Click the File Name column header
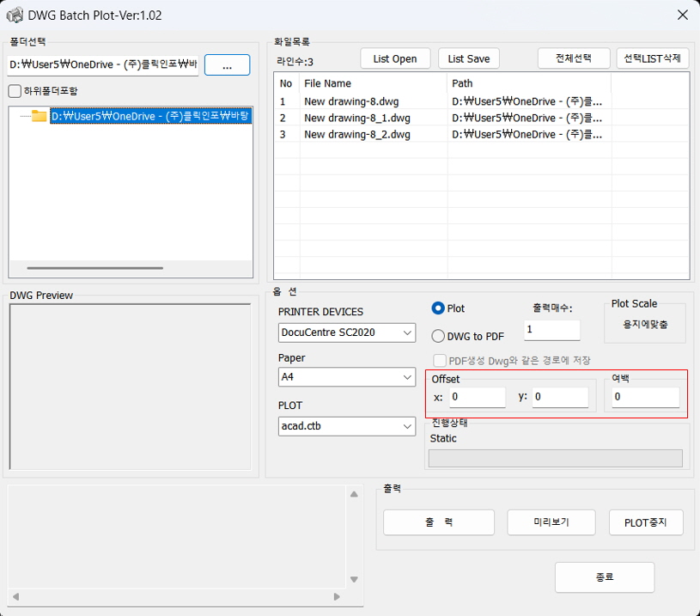The width and height of the screenshot is (700, 616). point(327,83)
